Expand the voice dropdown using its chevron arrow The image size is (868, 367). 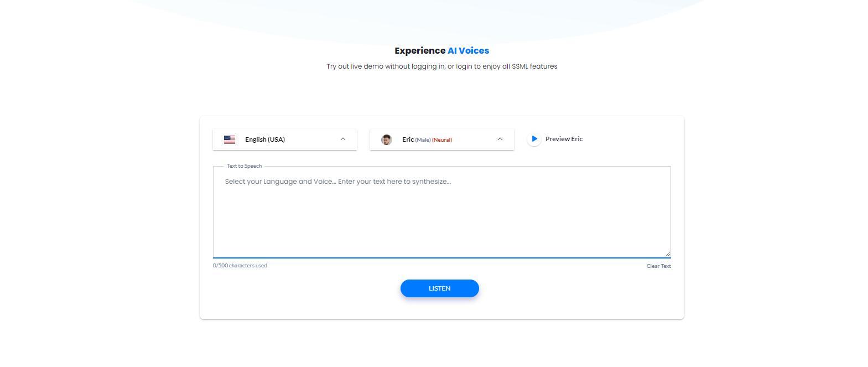(500, 139)
